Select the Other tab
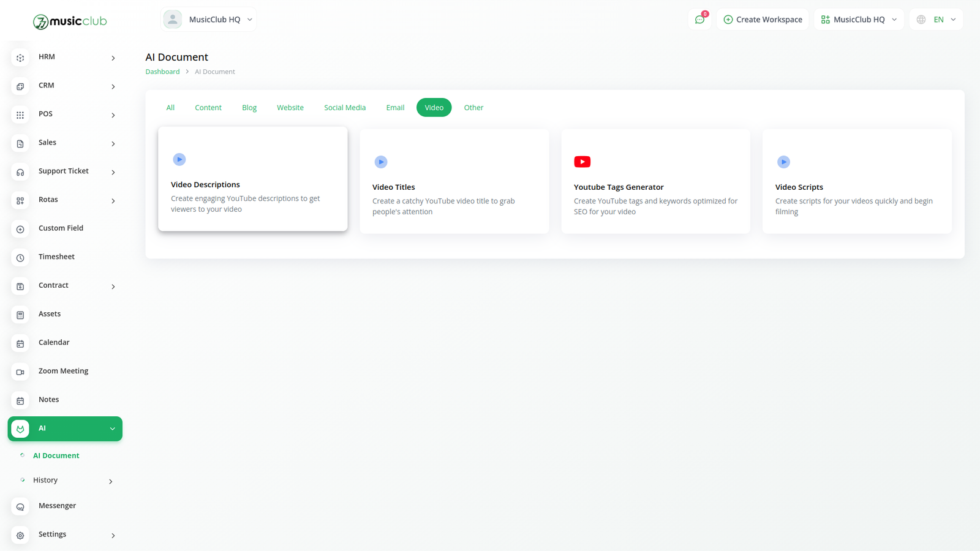980x551 pixels. click(x=473, y=108)
